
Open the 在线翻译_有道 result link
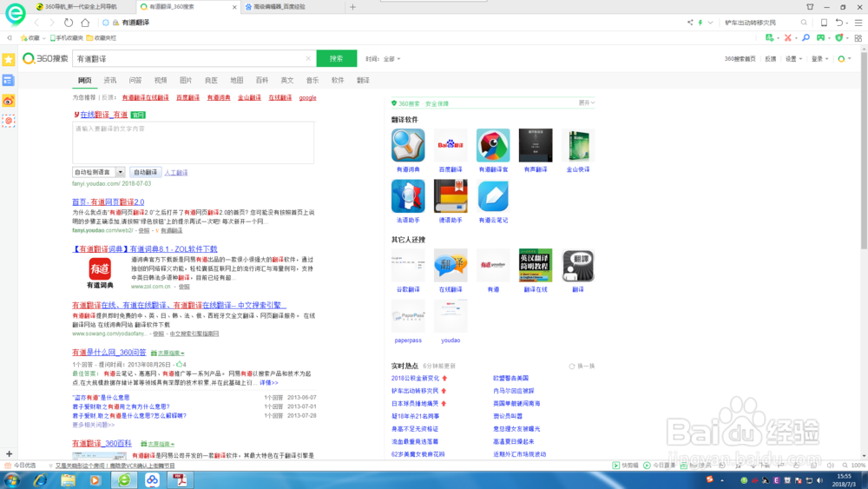(x=103, y=115)
